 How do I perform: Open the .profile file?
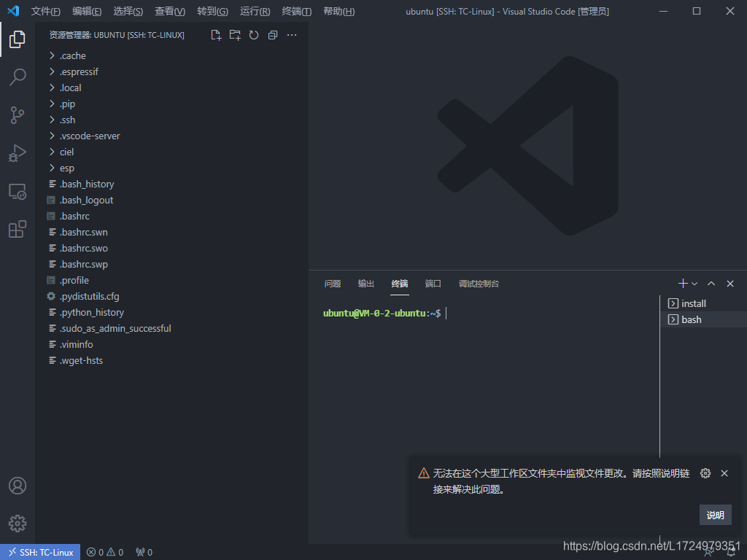click(172, 280)
